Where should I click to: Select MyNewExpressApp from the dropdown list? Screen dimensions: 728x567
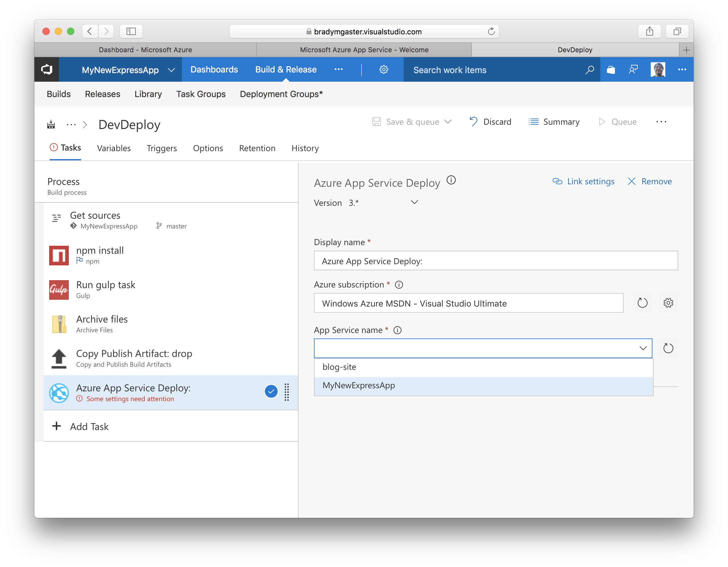click(x=483, y=386)
